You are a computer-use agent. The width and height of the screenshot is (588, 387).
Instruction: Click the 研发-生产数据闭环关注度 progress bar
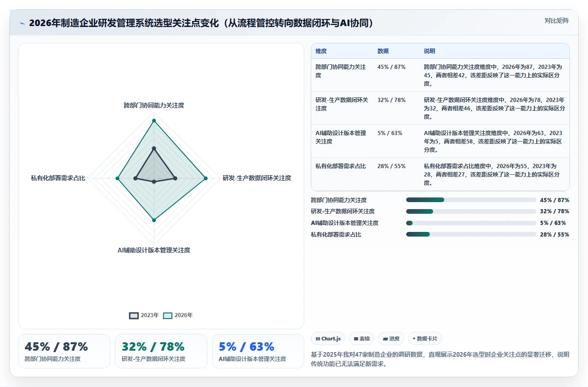(x=471, y=211)
